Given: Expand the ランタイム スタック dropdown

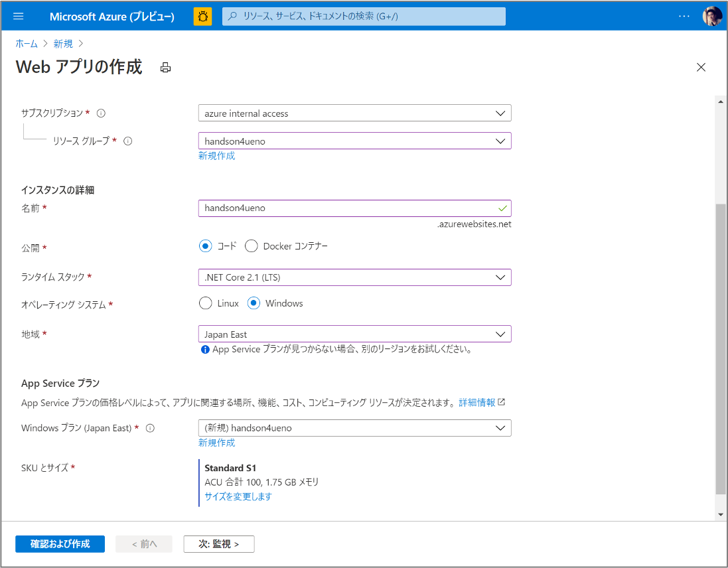Looking at the screenshot, I should point(355,277).
